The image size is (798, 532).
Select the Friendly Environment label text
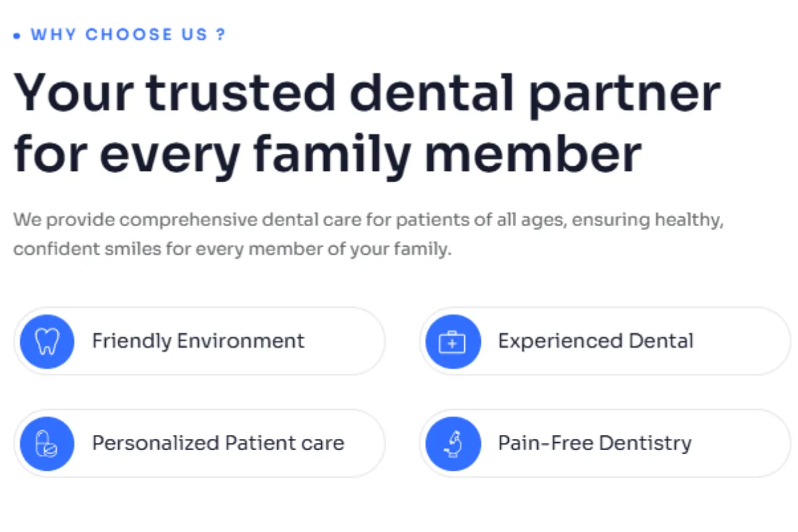(x=198, y=341)
